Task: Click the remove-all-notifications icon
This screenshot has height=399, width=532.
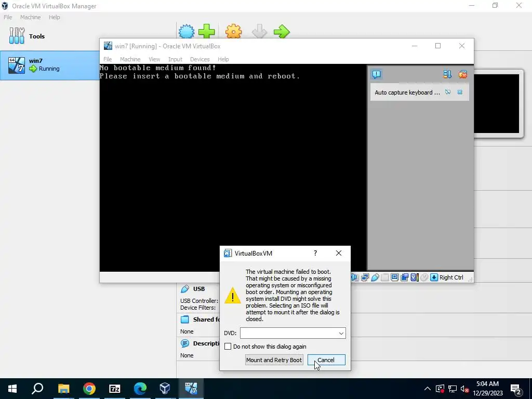Action: [463, 74]
